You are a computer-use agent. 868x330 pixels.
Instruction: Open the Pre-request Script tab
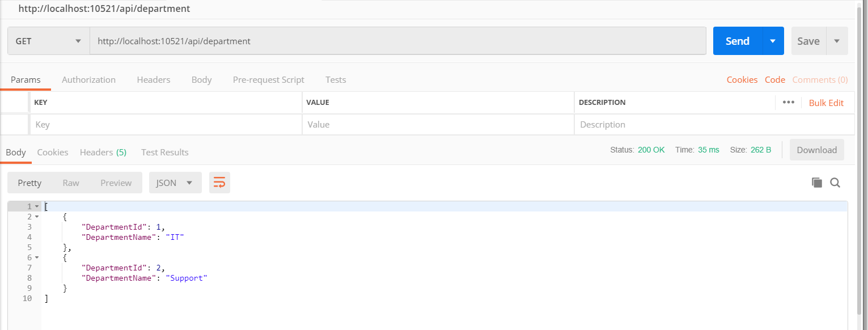click(x=269, y=80)
